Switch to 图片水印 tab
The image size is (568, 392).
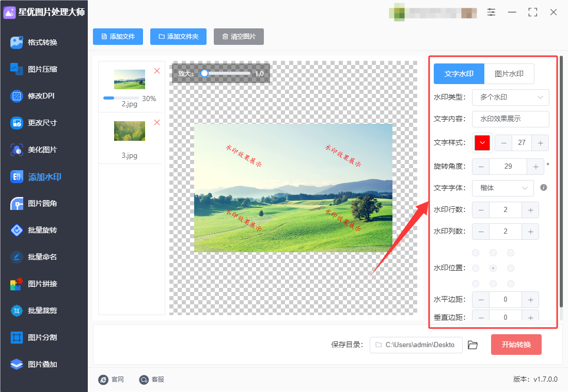[x=509, y=74]
